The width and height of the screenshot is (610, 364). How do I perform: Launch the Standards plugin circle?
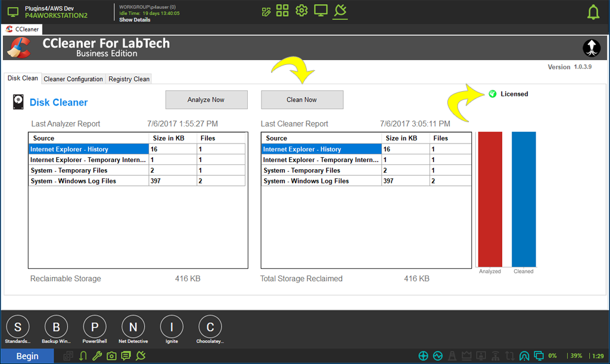click(x=18, y=327)
